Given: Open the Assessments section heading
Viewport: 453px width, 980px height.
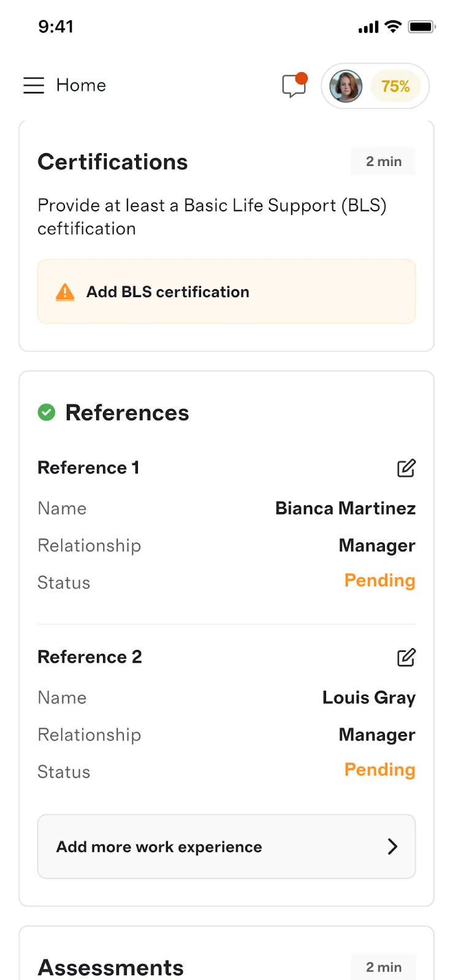Looking at the screenshot, I should pos(111,968).
